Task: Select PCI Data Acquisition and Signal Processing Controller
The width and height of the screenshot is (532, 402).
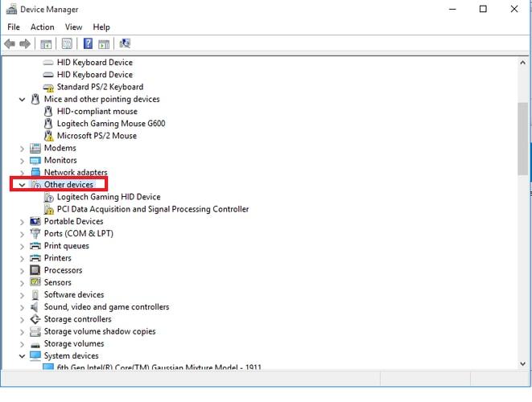Action: pyautogui.click(x=153, y=209)
